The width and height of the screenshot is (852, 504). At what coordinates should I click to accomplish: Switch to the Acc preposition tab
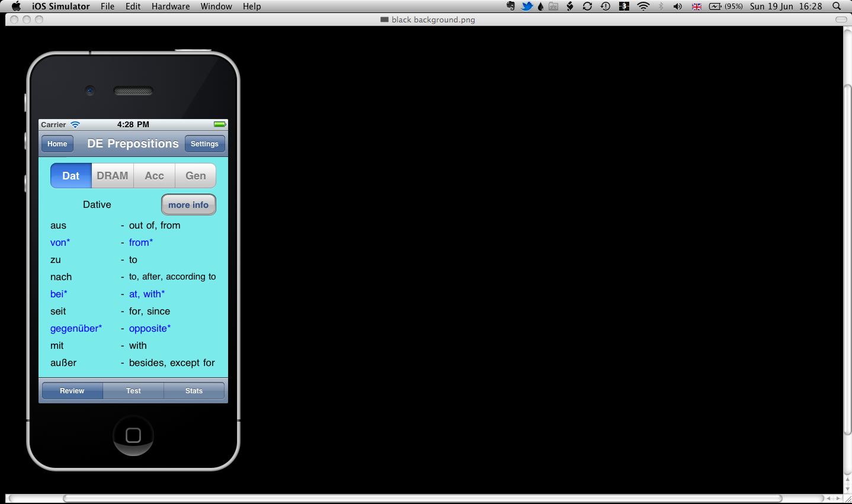154,175
